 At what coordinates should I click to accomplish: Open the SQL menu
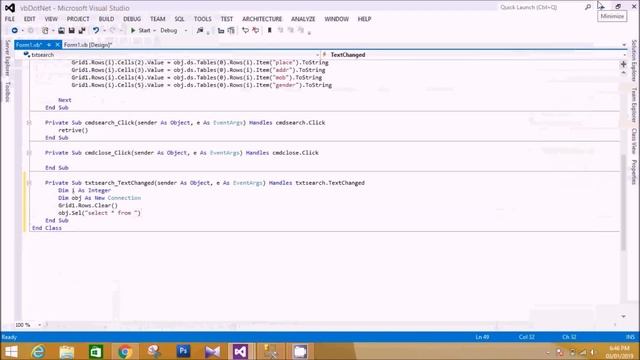click(x=179, y=19)
